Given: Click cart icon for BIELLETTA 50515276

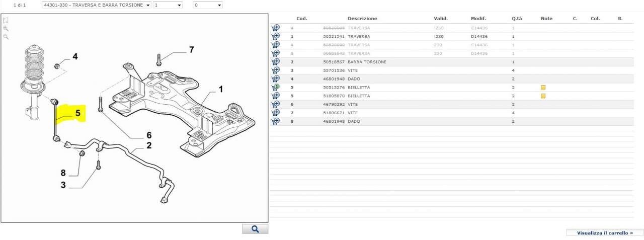Looking at the screenshot, I should (275, 88).
